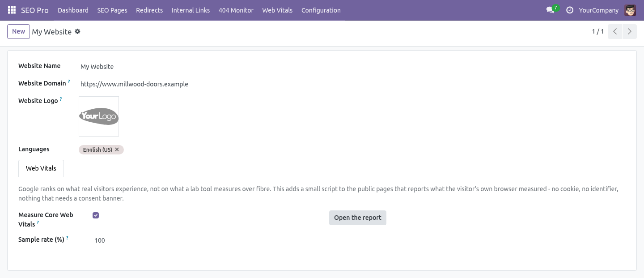Click the My Website breadcrumb title
The width and height of the screenshot is (644, 278).
click(x=52, y=31)
